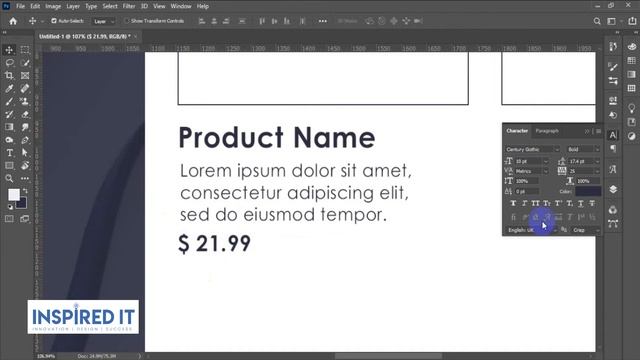Reset default foreground and background colors

coord(10,207)
